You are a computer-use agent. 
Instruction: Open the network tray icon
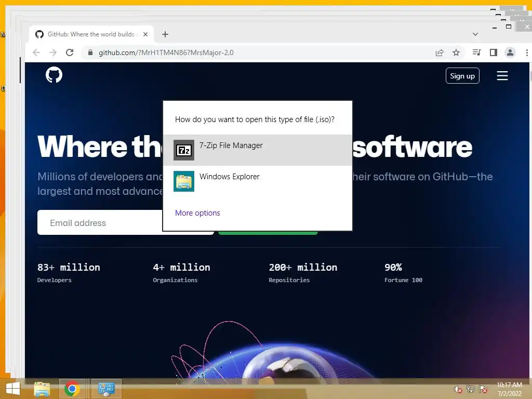471,389
